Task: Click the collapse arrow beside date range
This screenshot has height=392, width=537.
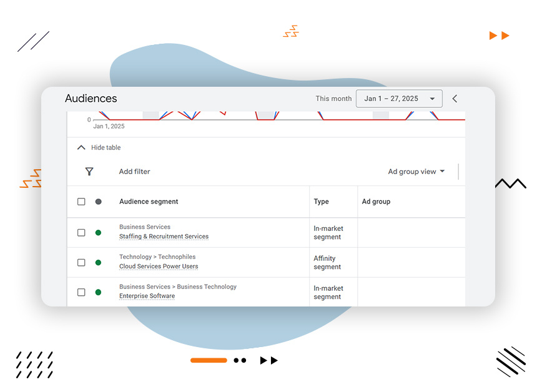Action: point(455,99)
